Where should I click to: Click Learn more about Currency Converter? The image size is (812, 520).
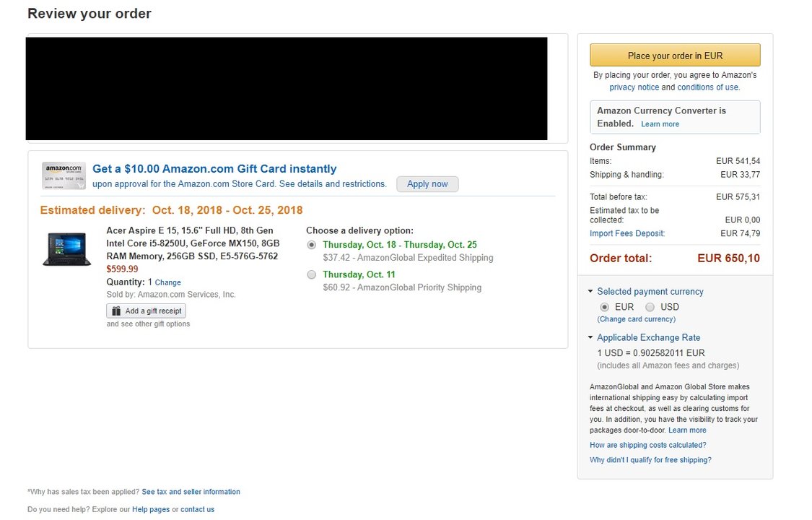[x=660, y=124]
